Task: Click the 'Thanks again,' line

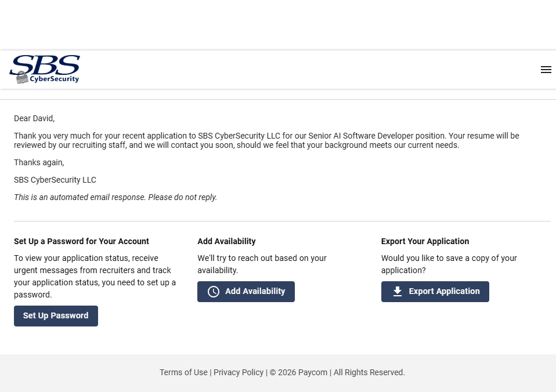Action: pyautogui.click(x=39, y=162)
